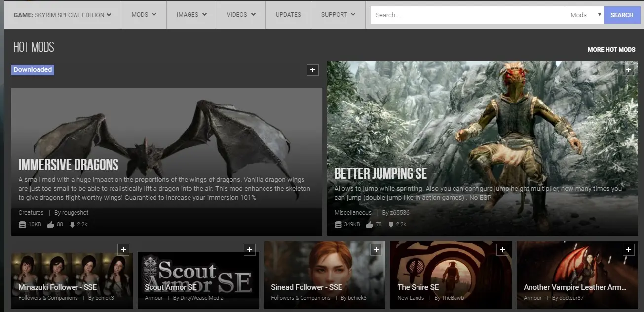Click the file size icon under Immersive Dragons
Viewport: 644px width, 312px height.
(22, 225)
